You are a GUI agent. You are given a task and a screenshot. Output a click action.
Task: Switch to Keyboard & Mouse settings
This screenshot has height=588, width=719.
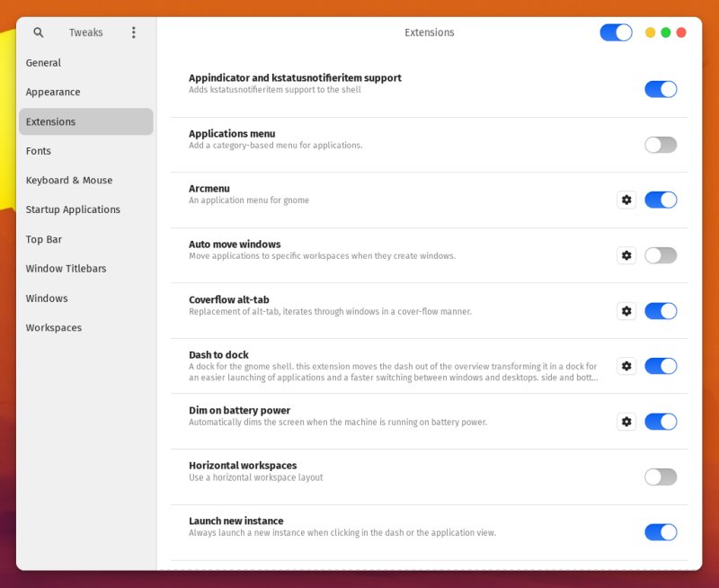pyautogui.click(x=69, y=180)
